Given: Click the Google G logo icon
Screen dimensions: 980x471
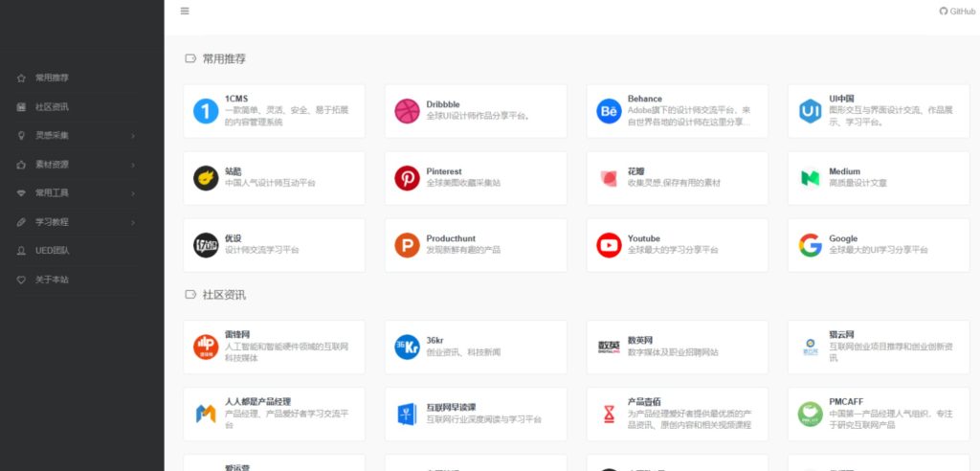Looking at the screenshot, I should coord(811,245).
